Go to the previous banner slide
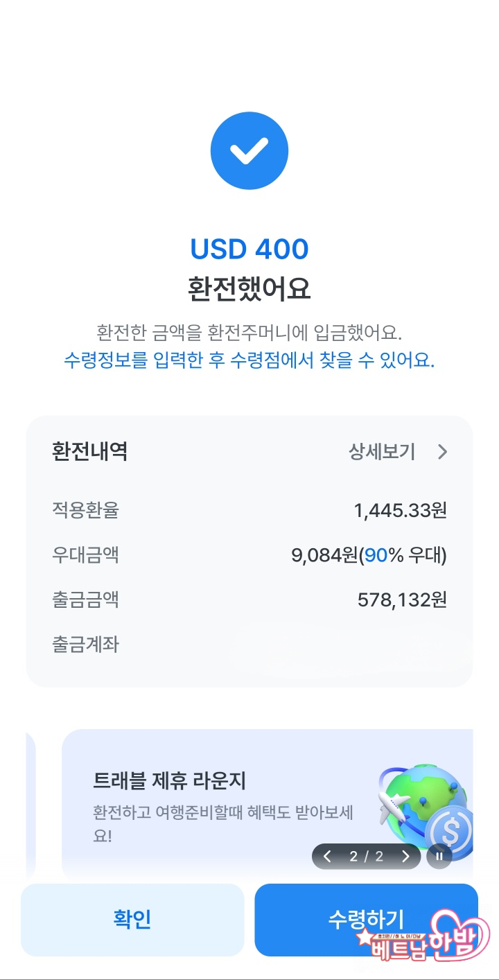The image size is (499, 980). [x=328, y=857]
